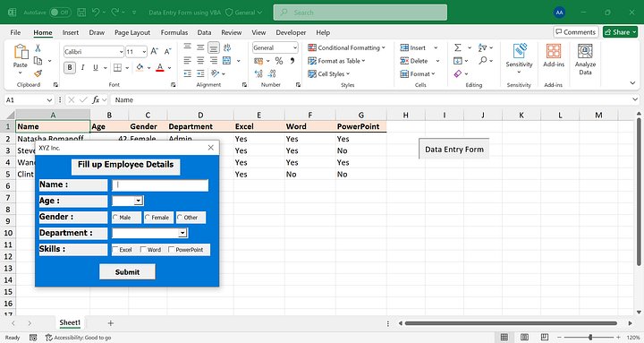Click the Share button
The height and width of the screenshot is (343, 644).
620,32
